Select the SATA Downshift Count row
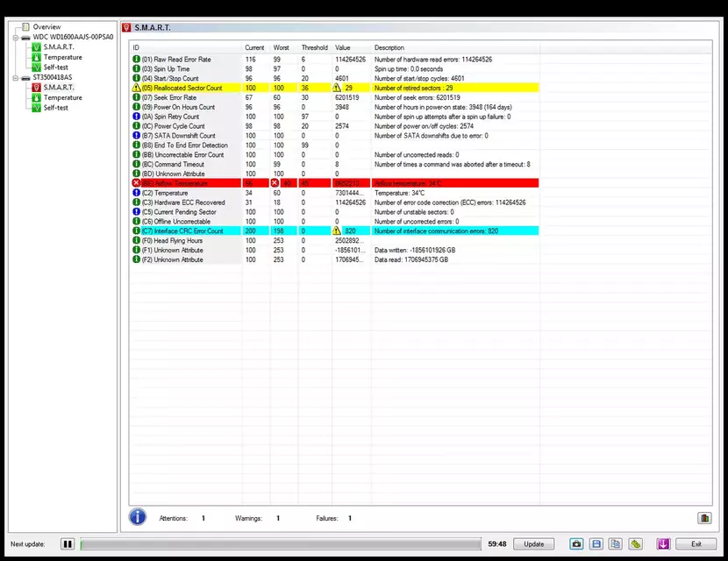 pos(335,136)
